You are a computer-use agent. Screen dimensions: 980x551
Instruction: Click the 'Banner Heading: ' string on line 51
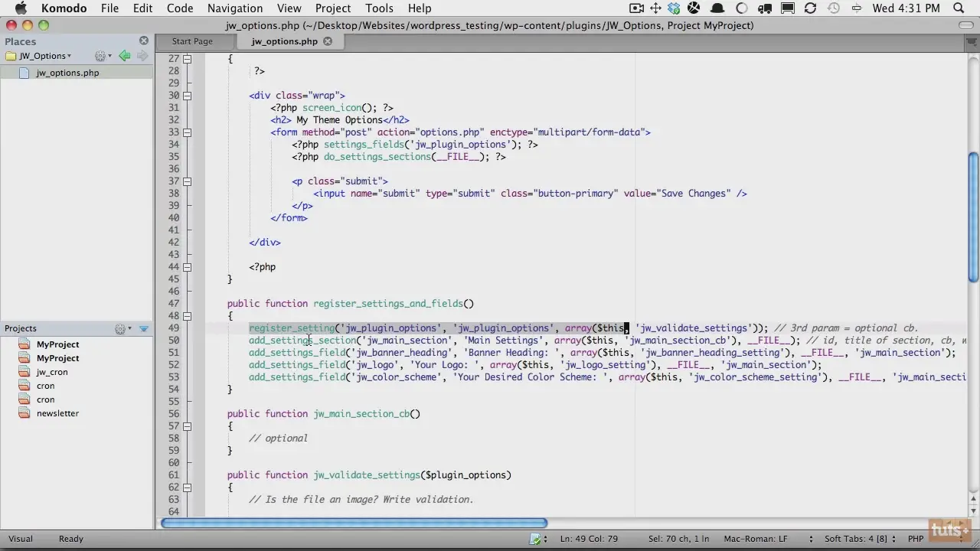coord(513,353)
